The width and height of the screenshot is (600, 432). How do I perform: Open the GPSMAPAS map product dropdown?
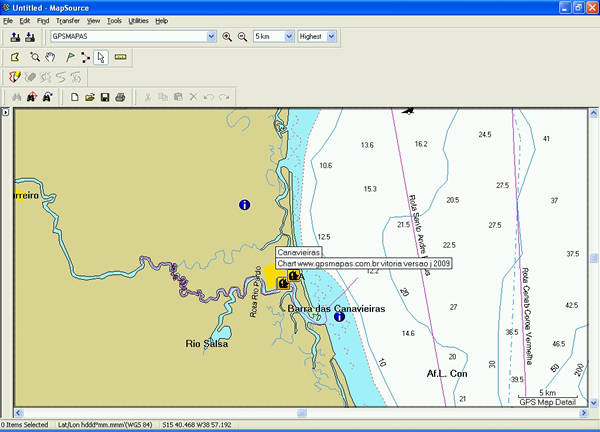pos(211,37)
